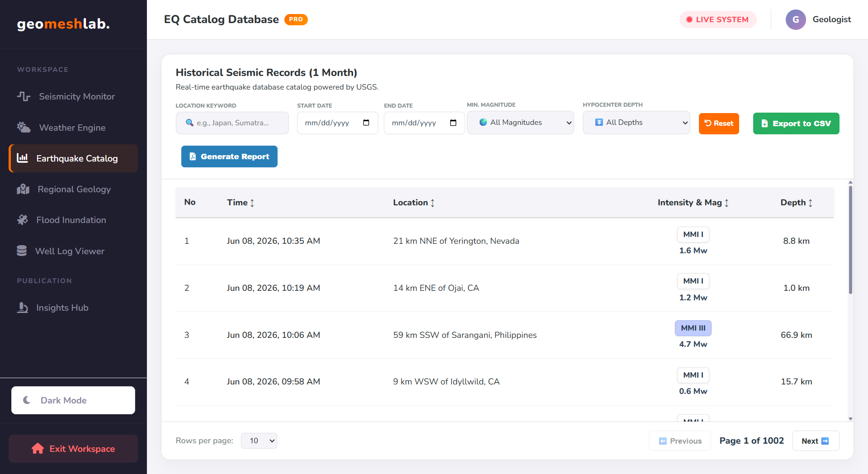The width and height of the screenshot is (868, 474).
Task: Click the Insights Hub microscope icon
Action: point(22,308)
